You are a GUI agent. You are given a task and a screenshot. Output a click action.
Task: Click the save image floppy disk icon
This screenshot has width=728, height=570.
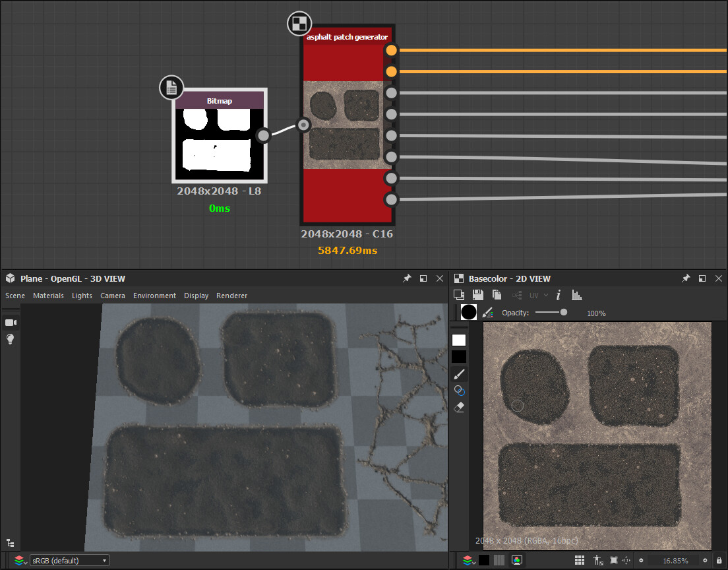click(x=478, y=296)
